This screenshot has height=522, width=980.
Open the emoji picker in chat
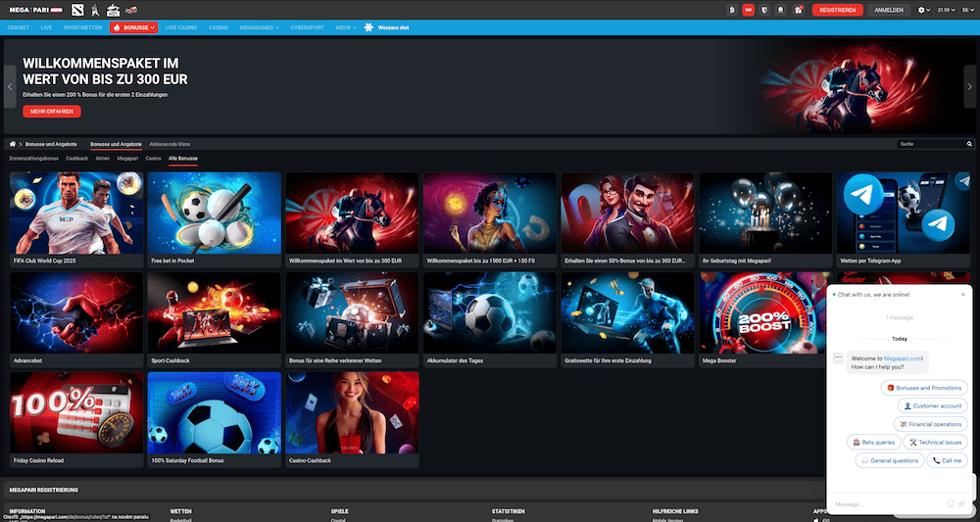[x=951, y=504]
